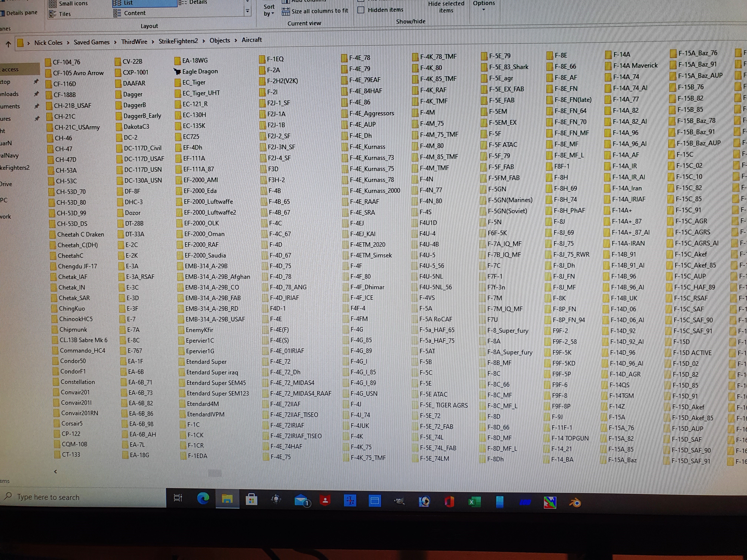Open the GIMP taskbar icon
Viewport: 747px width, 560px height.
[399, 501]
